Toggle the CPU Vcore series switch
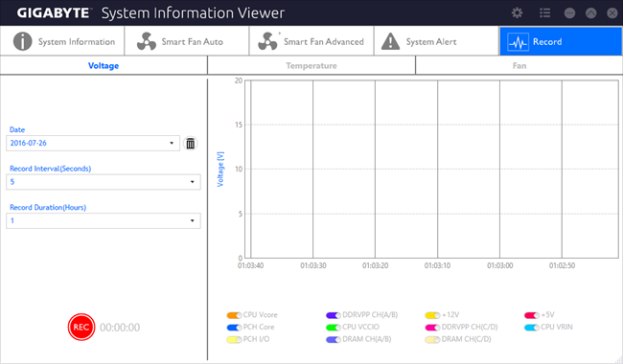This screenshot has height=364, width=623. (x=234, y=315)
